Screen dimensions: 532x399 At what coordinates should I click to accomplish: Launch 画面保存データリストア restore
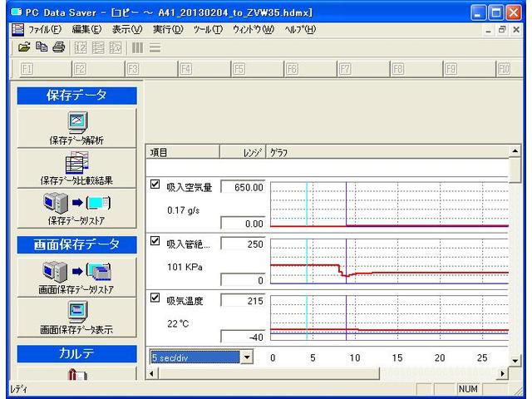pos(76,275)
